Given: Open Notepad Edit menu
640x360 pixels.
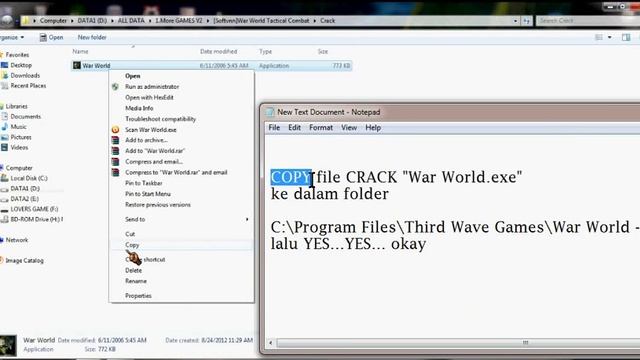Looking at the screenshot, I should (294, 128).
